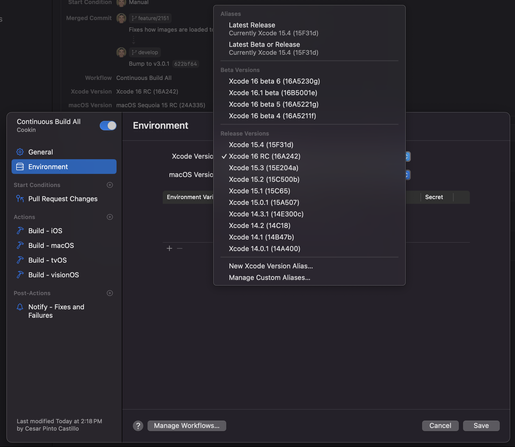Toggle the Continuous Build All workflow switch
The height and width of the screenshot is (447, 515).
click(108, 126)
